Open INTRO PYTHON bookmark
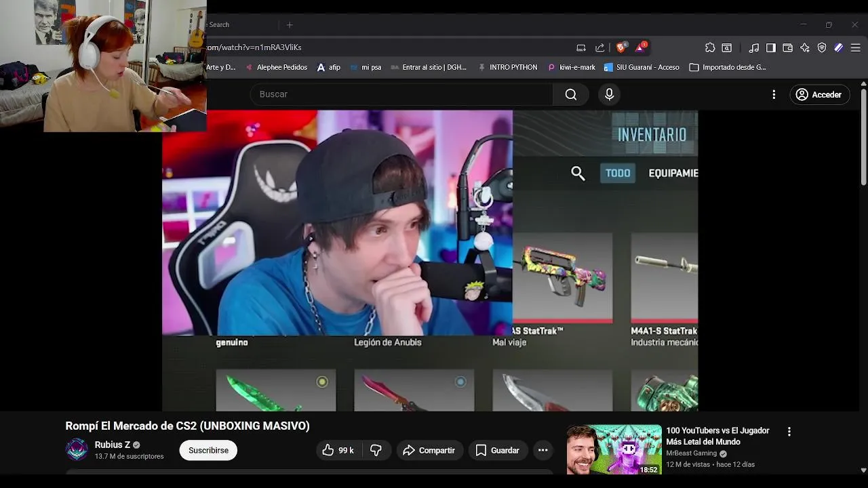 click(507, 67)
